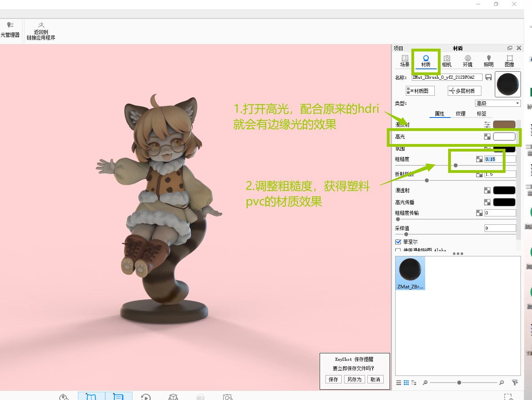Image resolution: width=532 pixels, height=400 pixels.
Task: Switch to the 环境 tab
Action: pyautogui.click(x=468, y=61)
